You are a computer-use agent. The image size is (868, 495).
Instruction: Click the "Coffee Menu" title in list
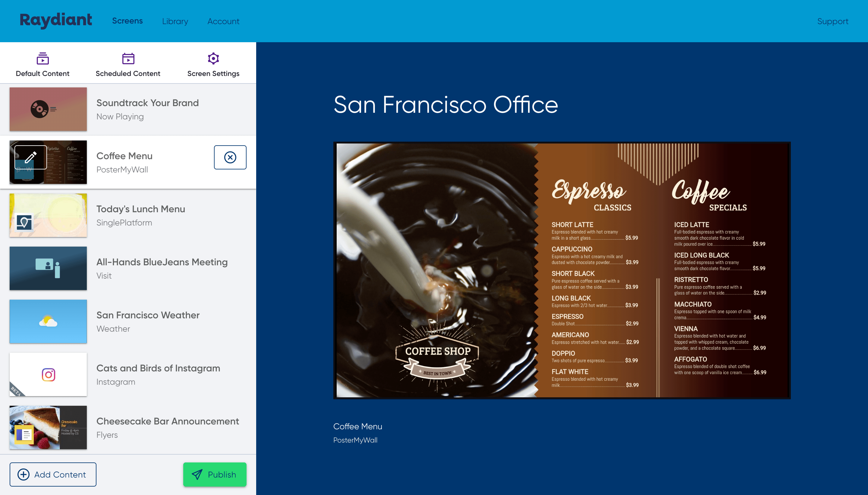[124, 156]
